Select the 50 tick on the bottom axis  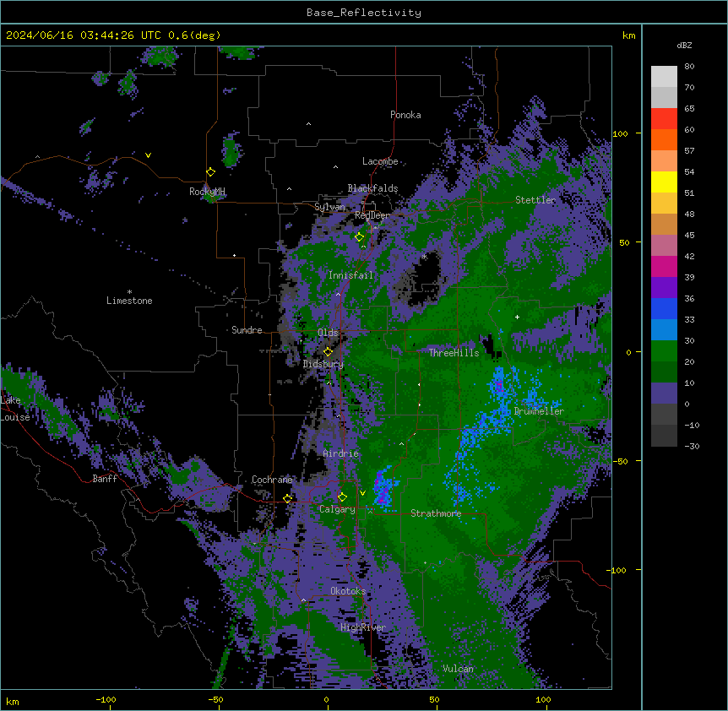434,699
